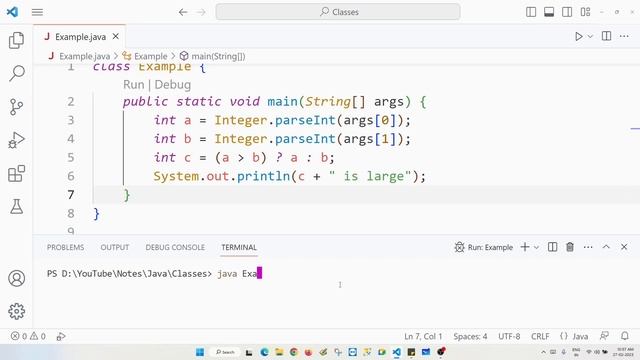Viewport: 640px width, 360px height.
Task: Split the terminal pane
Action: click(552, 247)
